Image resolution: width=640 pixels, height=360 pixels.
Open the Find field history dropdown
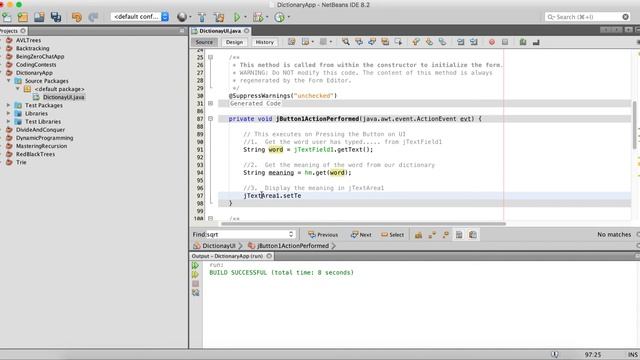[291, 234]
